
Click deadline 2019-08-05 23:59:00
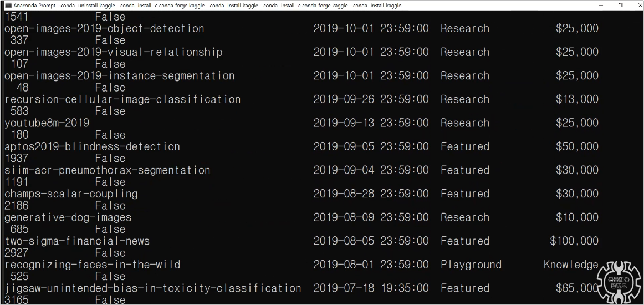[371, 241]
